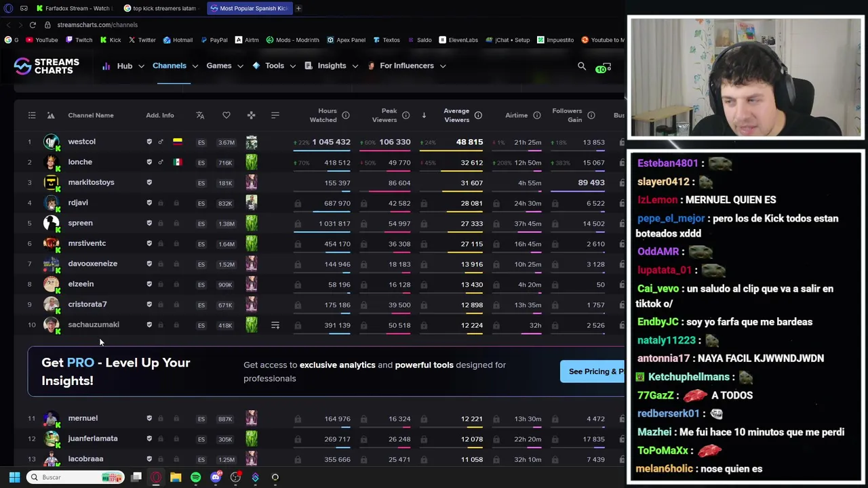Expand the Hub dropdown menu
This screenshot has width=868, height=488.
point(123,66)
